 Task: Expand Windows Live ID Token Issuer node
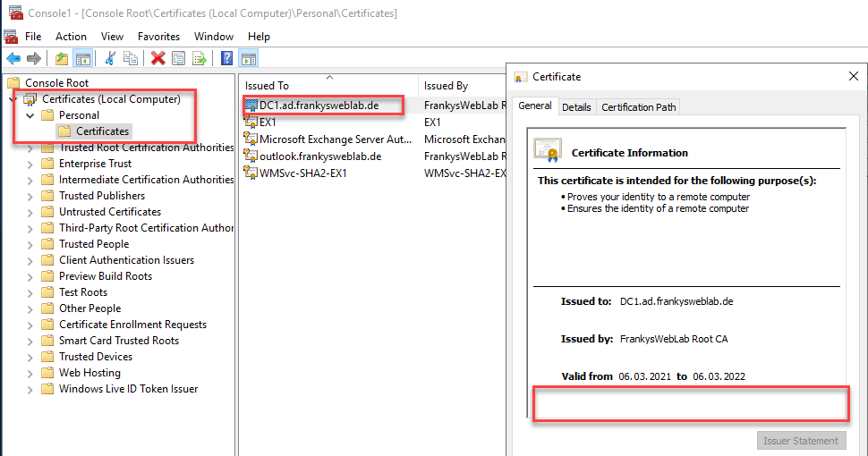30,390
